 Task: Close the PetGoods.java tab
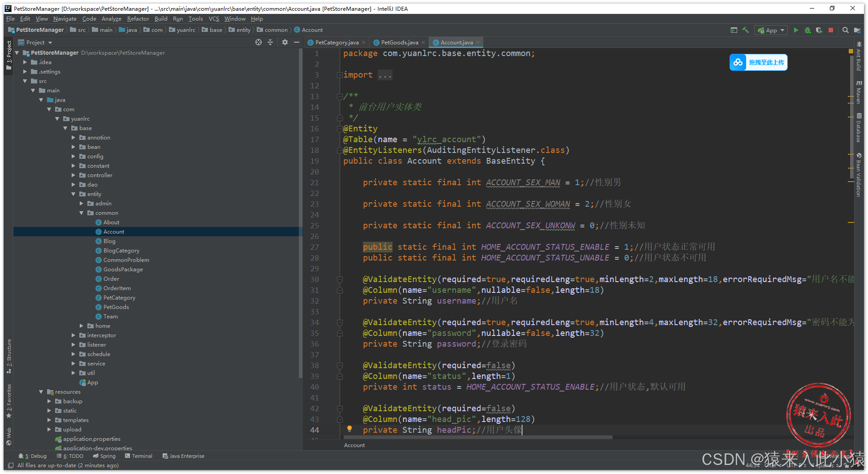tap(423, 43)
